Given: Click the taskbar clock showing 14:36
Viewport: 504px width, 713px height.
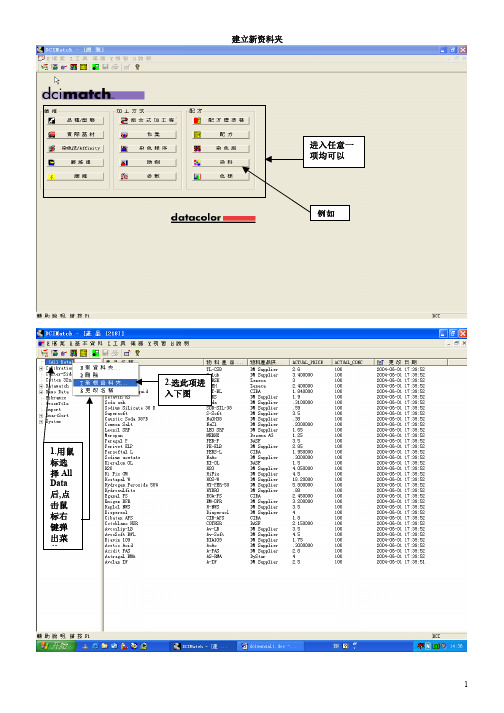Looking at the screenshot, I should pos(456,646).
